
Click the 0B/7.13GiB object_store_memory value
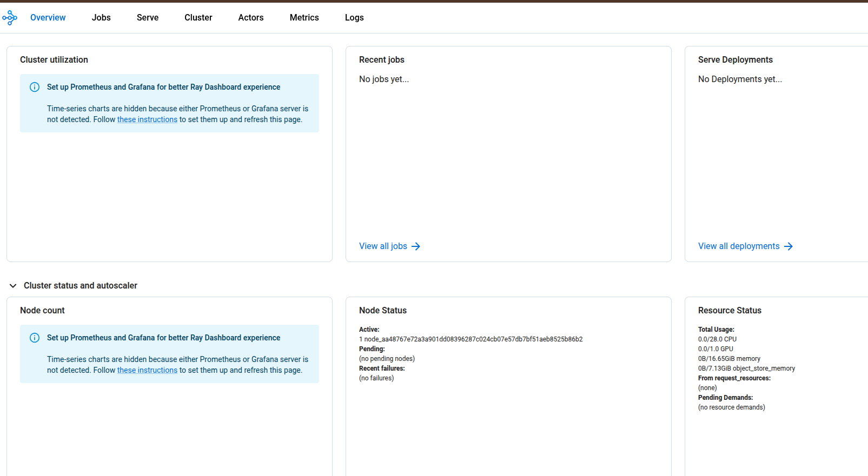coord(746,368)
